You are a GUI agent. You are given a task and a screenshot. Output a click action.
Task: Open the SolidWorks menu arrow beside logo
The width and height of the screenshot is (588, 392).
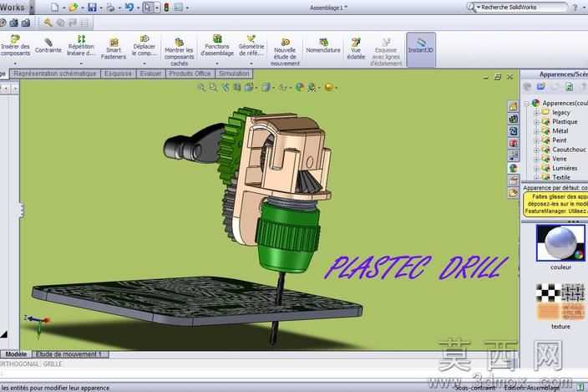coord(32,8)
